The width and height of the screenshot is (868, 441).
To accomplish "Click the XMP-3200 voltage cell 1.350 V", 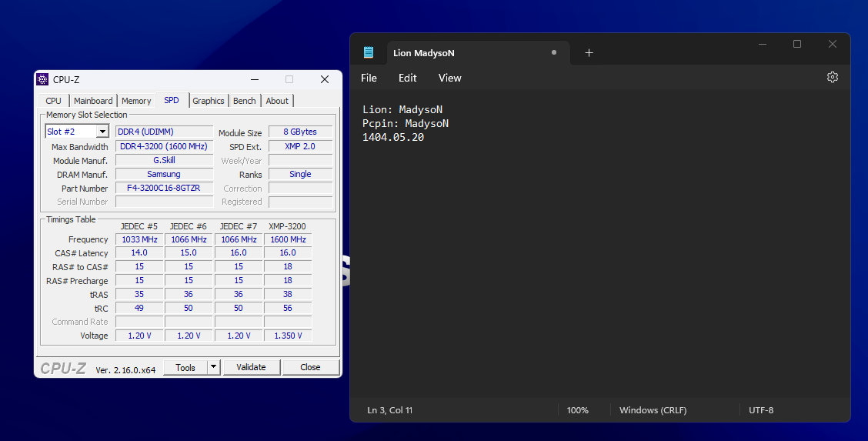I will (x=288, y=336).
